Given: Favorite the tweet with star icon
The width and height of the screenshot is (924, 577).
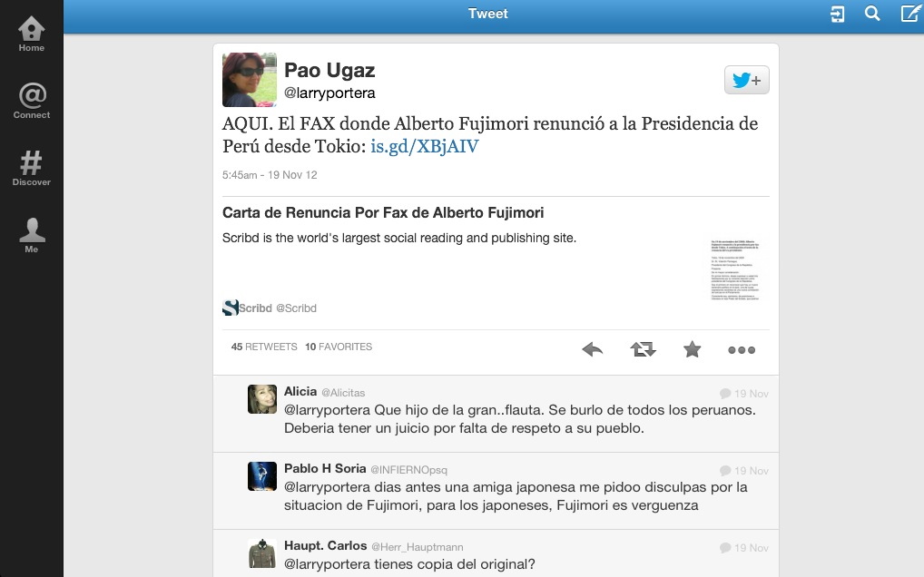Looking at the screenshot, I should (x=692, y=349).
